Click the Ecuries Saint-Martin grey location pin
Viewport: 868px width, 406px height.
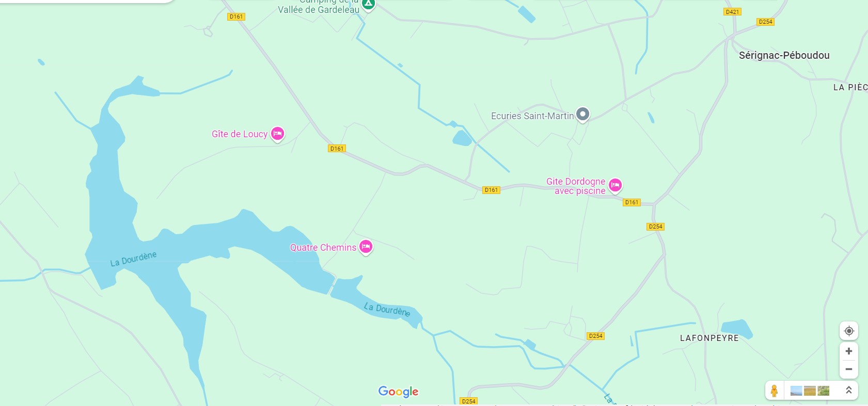[583, 113]
